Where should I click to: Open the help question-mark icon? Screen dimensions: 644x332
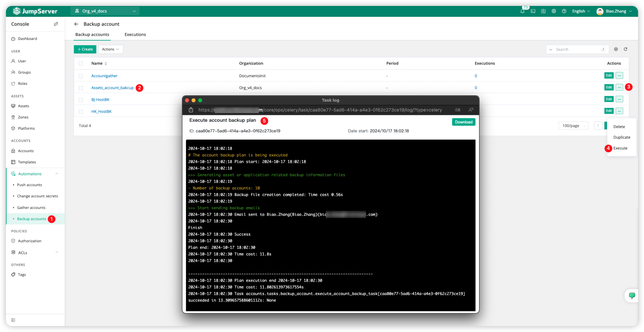click(x=564, y=11)
